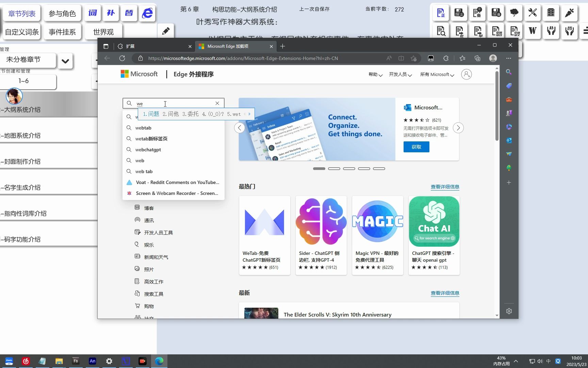Open 自定义词条 button

click(x=22, y=32)
